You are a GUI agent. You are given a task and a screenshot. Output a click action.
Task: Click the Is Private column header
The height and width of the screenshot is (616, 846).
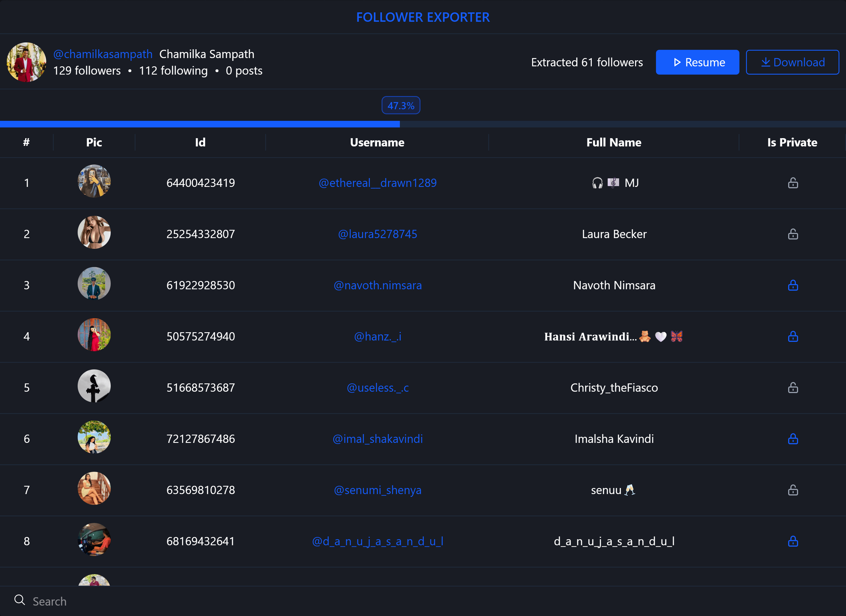pos(792,143)
